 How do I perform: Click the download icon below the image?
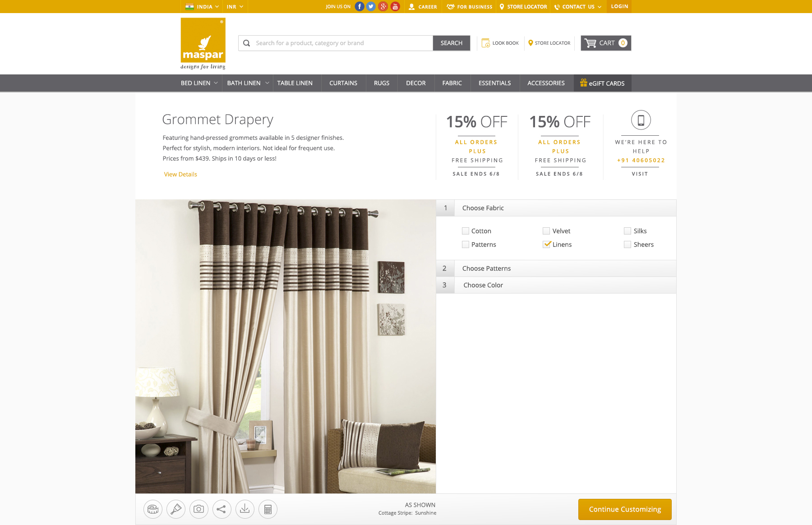(245, 509)
